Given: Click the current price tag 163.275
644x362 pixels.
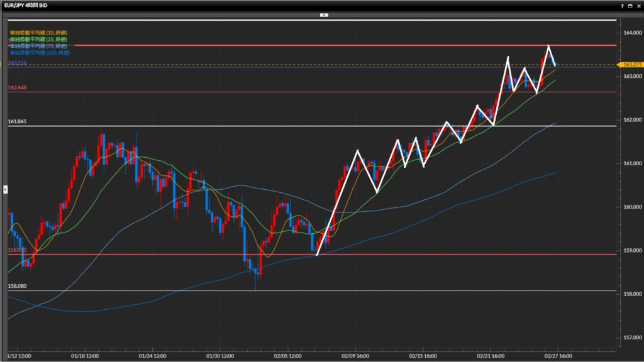Looking at the screenshot, I should click(630, 65).
